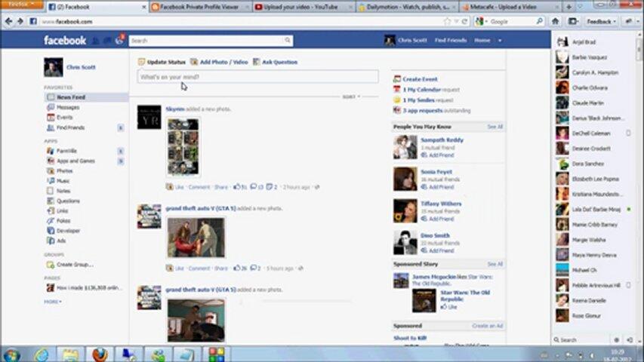Click Home in the top header
The height and width of the screenshot is (362, 644).
[482, 40]
